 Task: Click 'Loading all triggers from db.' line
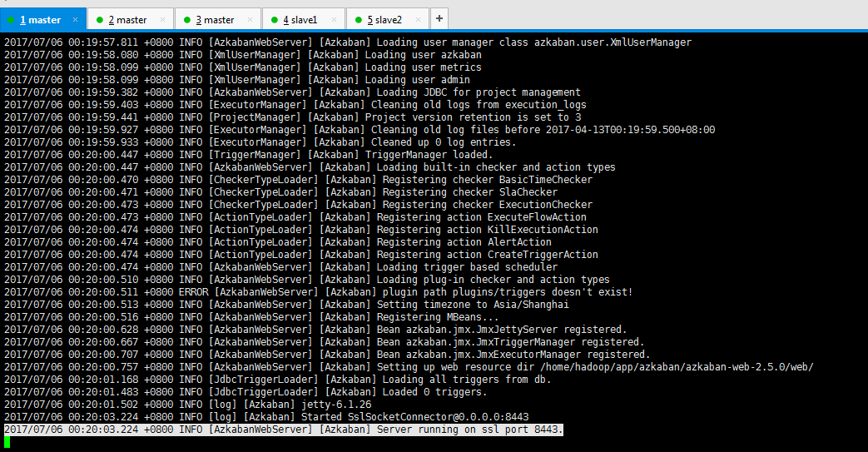pyautogui.click(x=467, y=379)
